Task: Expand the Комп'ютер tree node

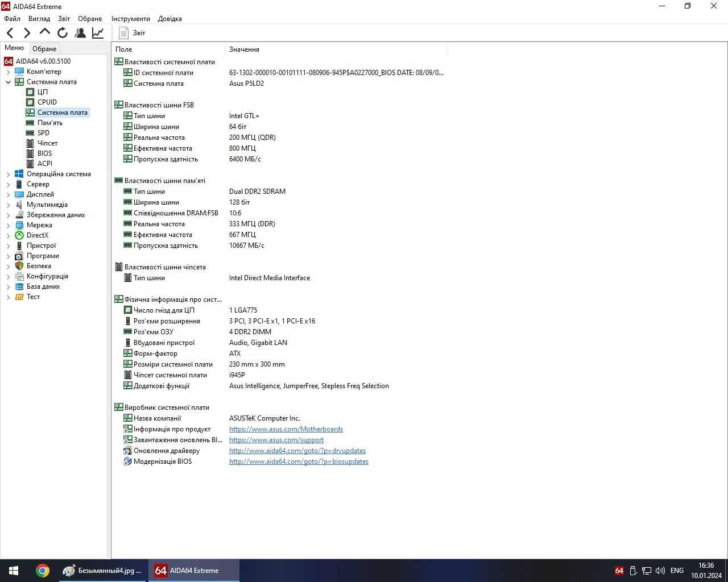Action: [8, 72]
